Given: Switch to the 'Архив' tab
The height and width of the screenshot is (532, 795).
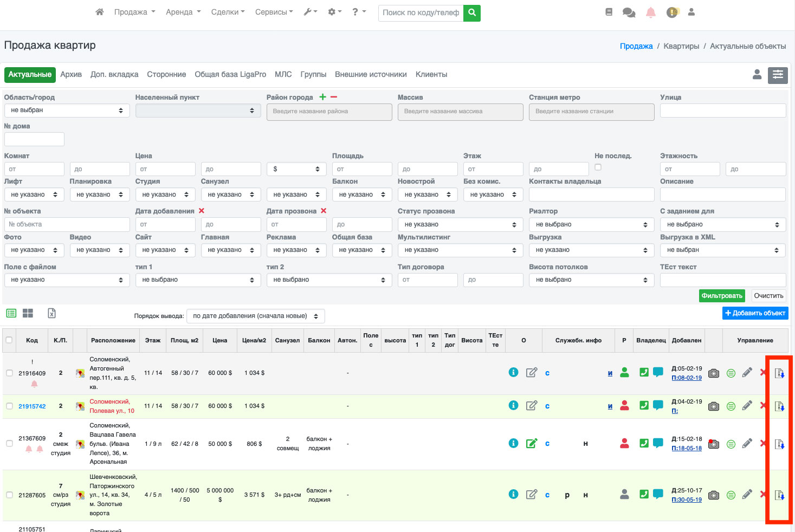Looking at the screenshot, I should pyautogui.click(x=71, y=75).
